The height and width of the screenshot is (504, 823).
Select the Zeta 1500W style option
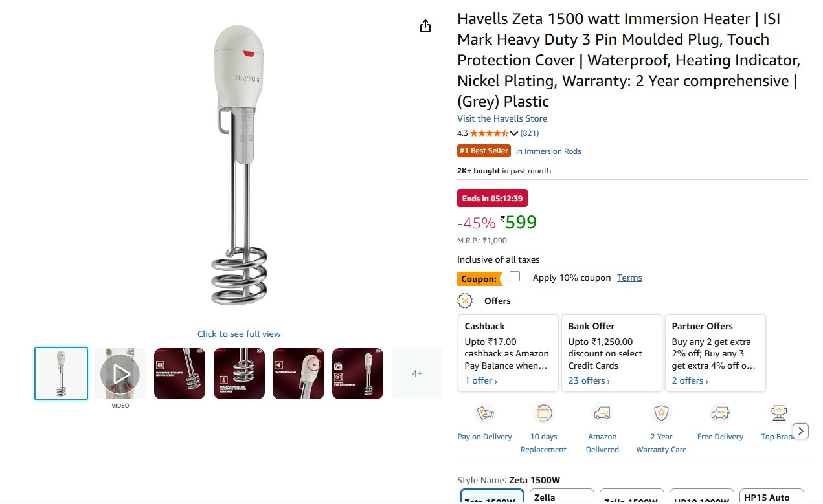click(492, 496)
